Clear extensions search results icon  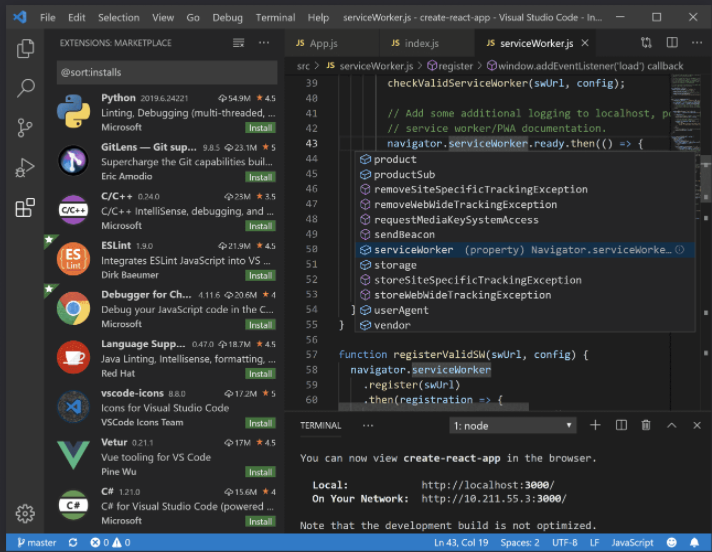click(238, 43)
